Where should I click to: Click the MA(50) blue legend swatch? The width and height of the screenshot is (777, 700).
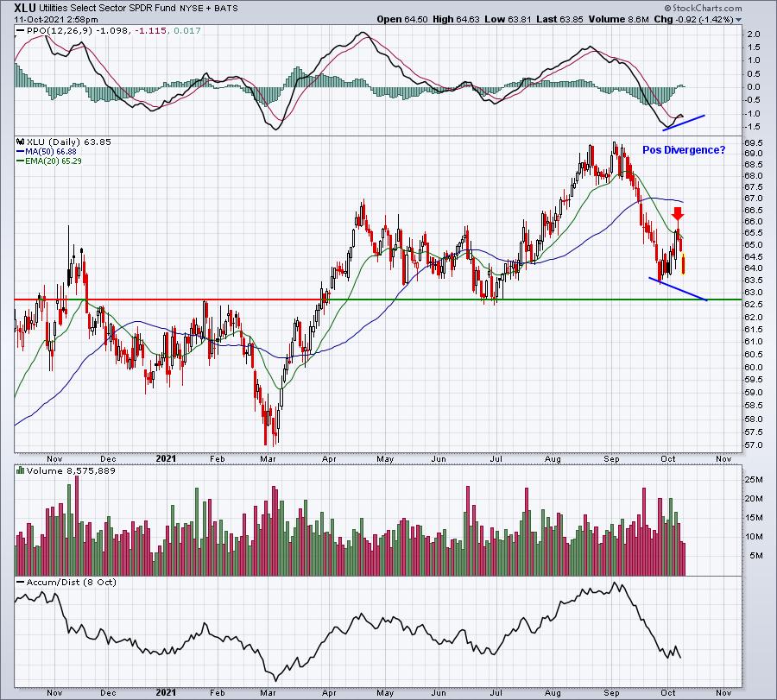click(x=21, y=152)
